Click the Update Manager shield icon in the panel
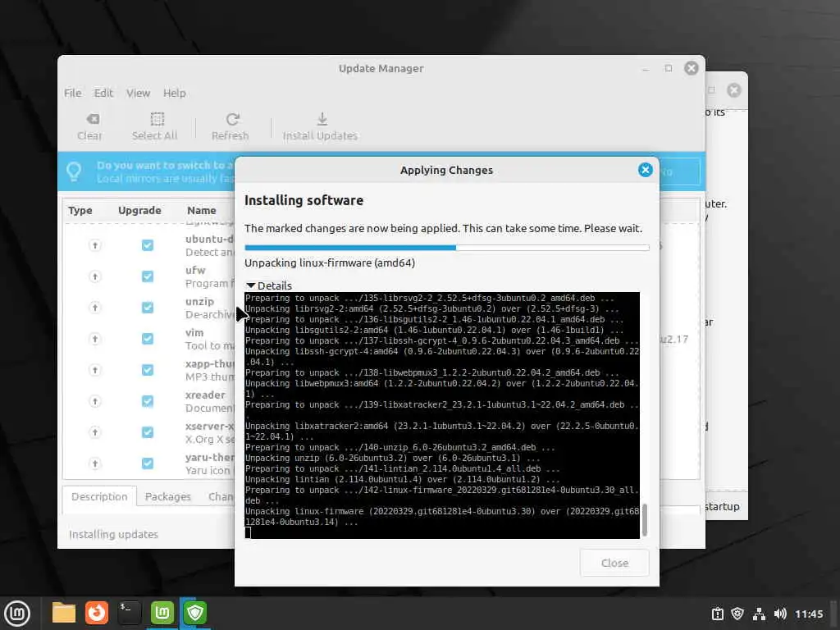This screenshot has height=630, width=840. (x=195, y=613)
